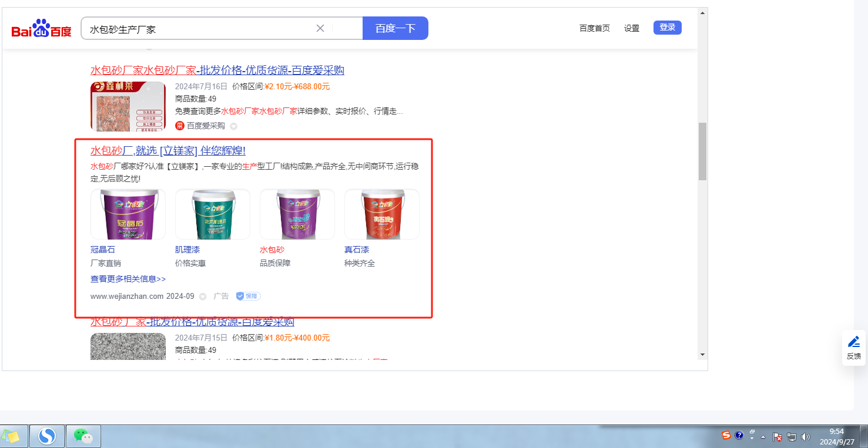The width and height of the screenshot is (868, 448).
Task: Click the 真石漆 red bucket image
Action: click(x=382, y=214)
